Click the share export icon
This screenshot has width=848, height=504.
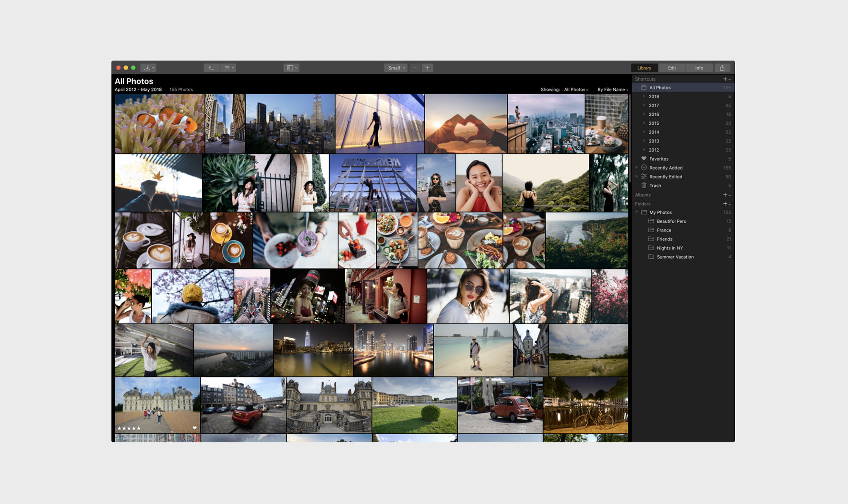[722, 68]
